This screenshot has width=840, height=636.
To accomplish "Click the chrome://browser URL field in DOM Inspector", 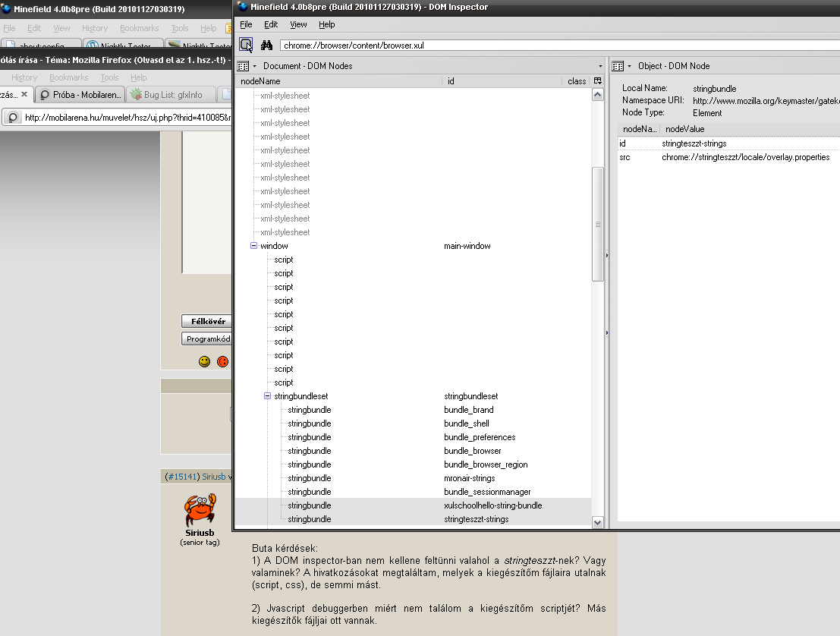I will pyautogui.click(x=560, y=46).
